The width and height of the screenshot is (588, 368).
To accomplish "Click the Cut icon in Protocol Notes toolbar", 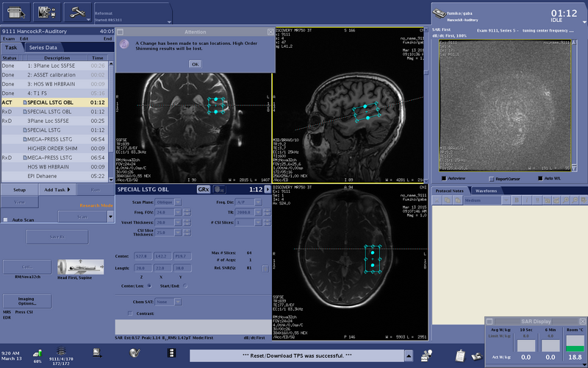I will [437, 200].
